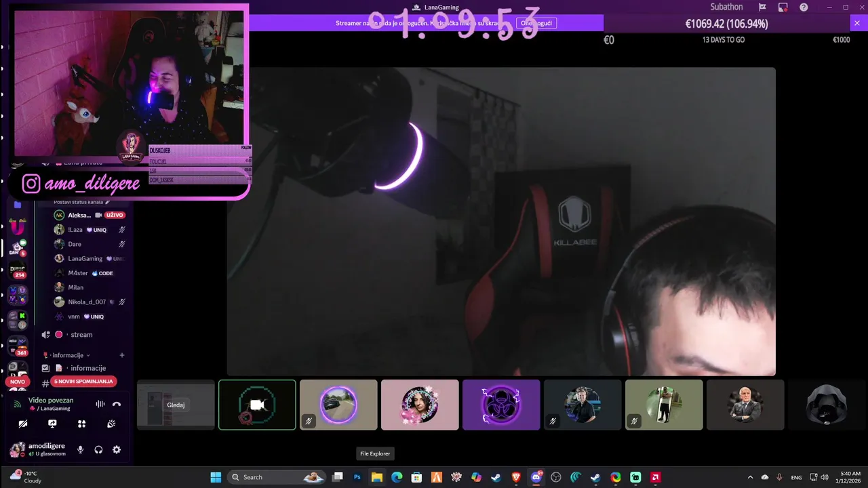868x488 pixels.
Task: Click the flag icon beside Subathon
Action: tap(762, 7)
